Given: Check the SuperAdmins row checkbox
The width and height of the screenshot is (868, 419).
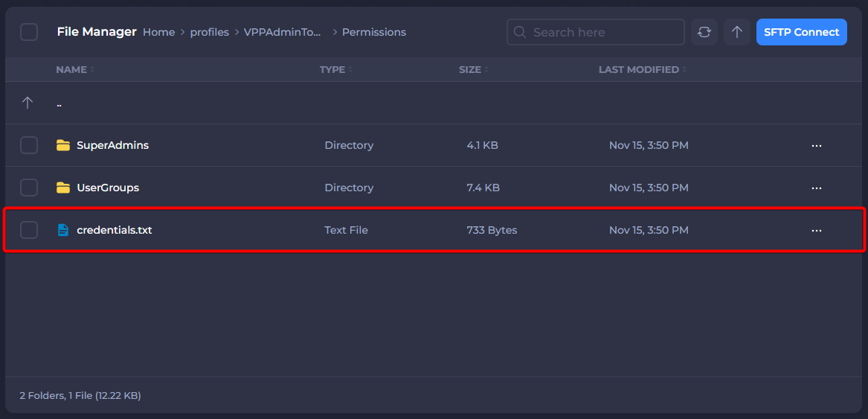Looking at the screenshot, I should (x=29, y=145).
